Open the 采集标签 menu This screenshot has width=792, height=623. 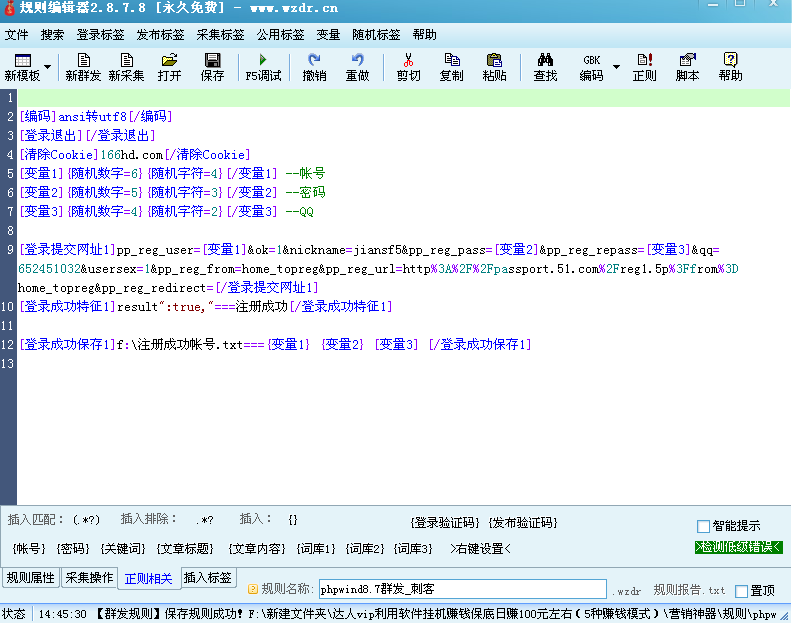[x=220, y=34]
